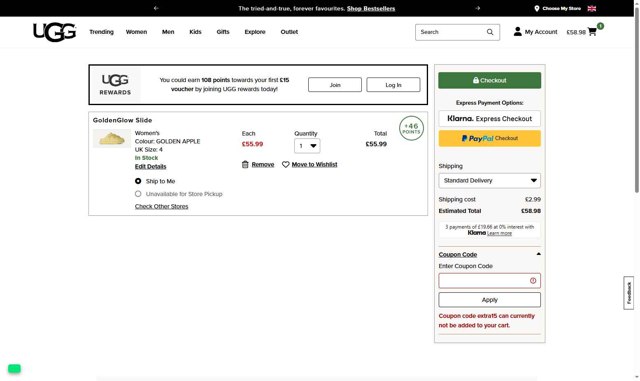Open the shopping cart icon

point(592,32)
